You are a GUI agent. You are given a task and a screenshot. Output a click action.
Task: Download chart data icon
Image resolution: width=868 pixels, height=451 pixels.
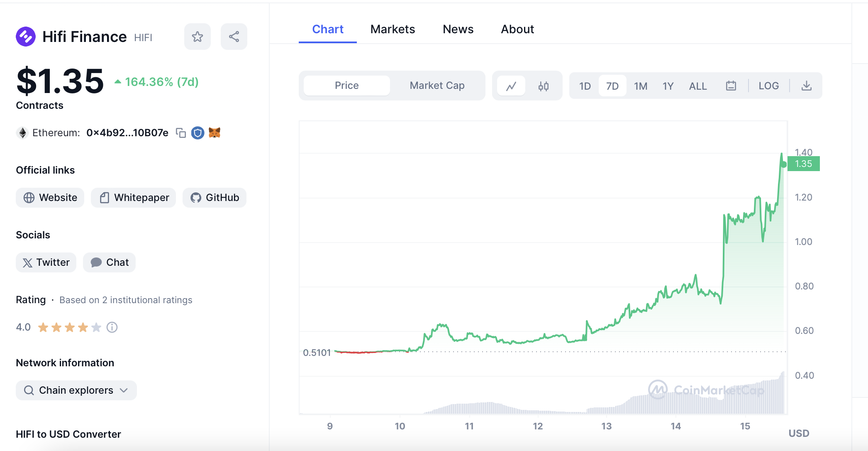tap(806, 86)
